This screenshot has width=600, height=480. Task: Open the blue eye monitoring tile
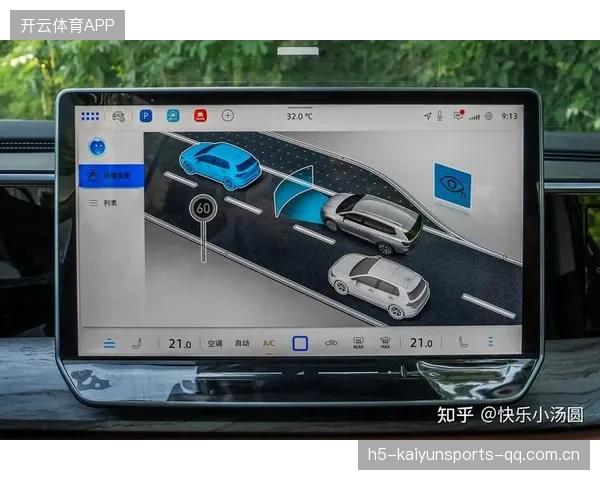point(452,186)
